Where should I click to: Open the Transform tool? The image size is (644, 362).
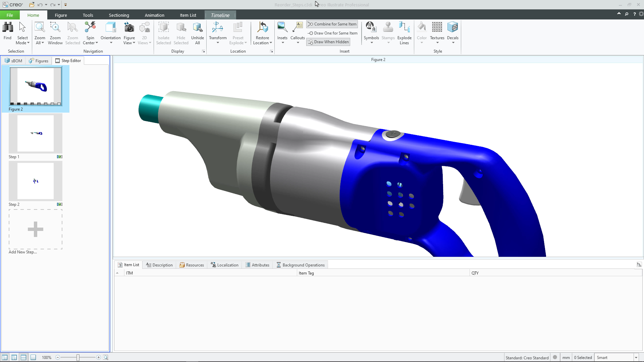218,33
